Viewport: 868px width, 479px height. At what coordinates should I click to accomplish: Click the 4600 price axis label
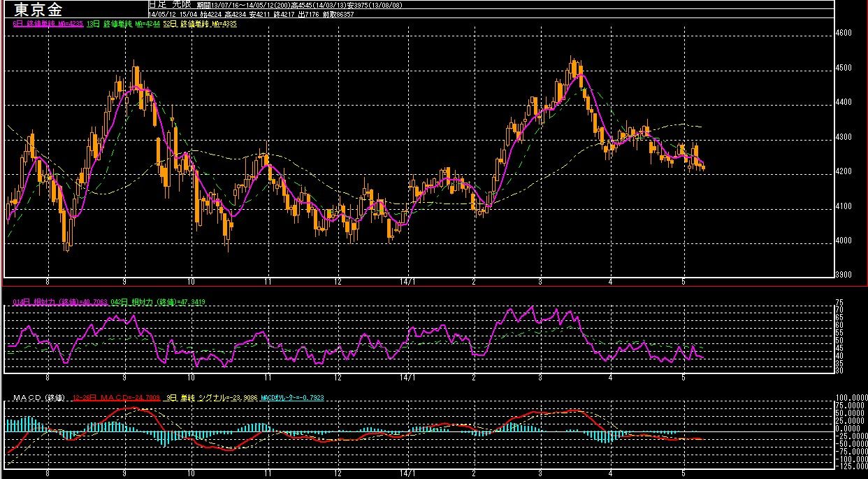[x=844, y=33]
